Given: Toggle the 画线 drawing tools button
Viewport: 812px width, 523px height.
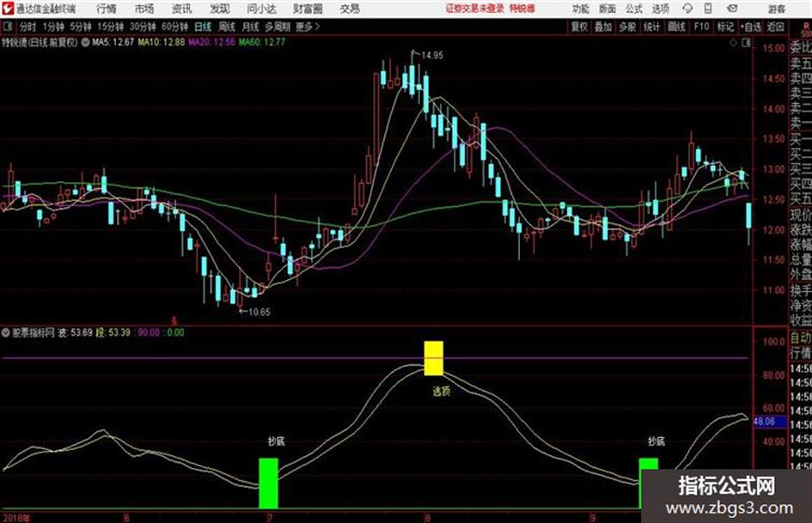Looking at the screenshot, I should (x=676, y=27).
